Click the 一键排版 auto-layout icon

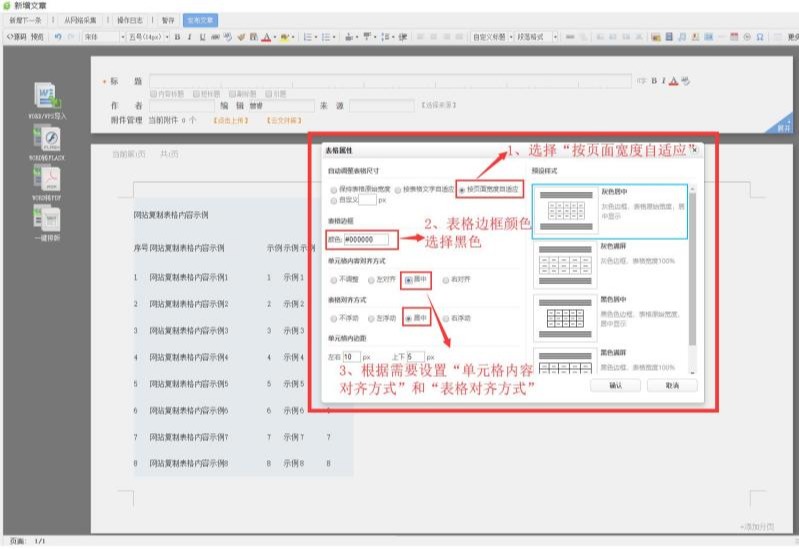pyautogui.click(x=47, y=218)
